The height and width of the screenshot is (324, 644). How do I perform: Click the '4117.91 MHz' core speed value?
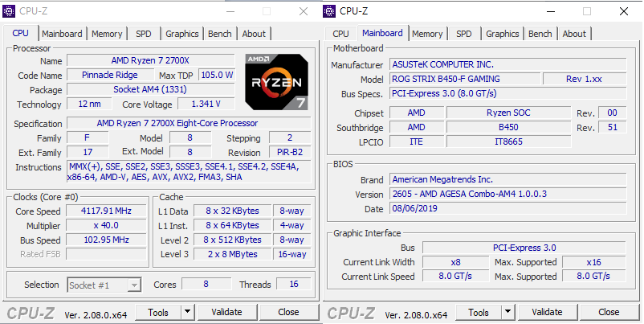coord(106,211)
